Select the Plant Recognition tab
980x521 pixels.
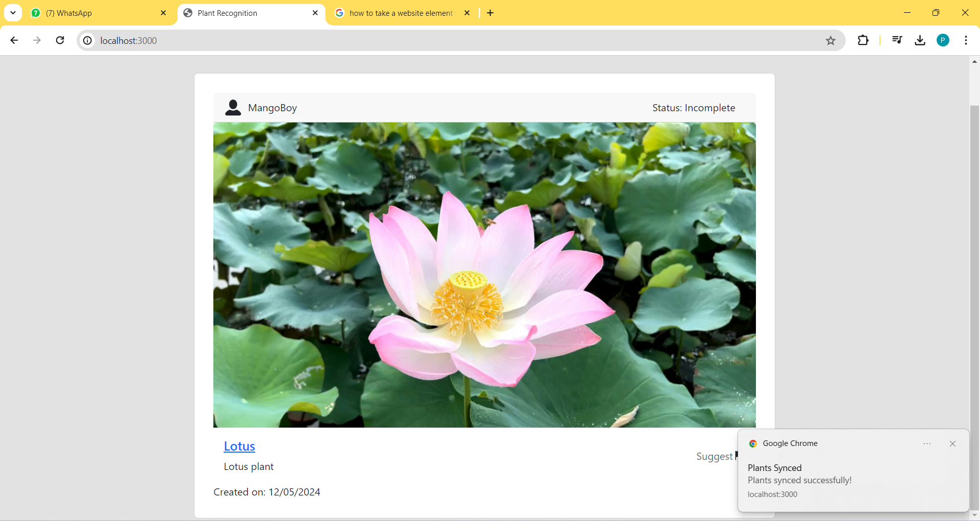[251, 13]
